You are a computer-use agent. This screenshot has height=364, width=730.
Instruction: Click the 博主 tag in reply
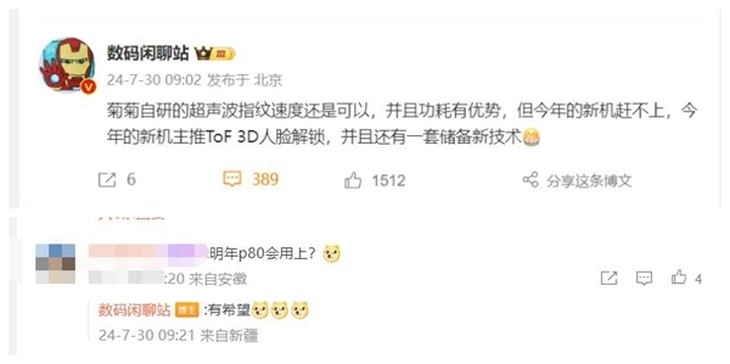click(187, 310)
